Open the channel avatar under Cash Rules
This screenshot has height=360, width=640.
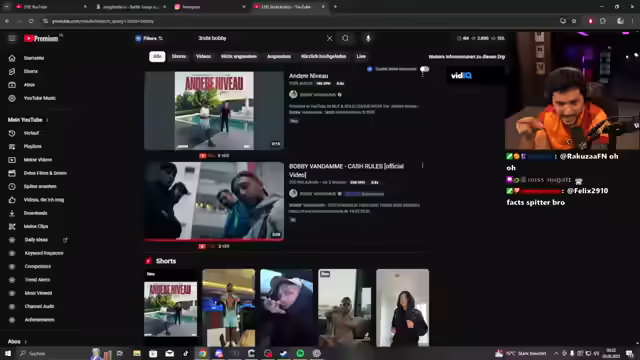coord(293,193)
